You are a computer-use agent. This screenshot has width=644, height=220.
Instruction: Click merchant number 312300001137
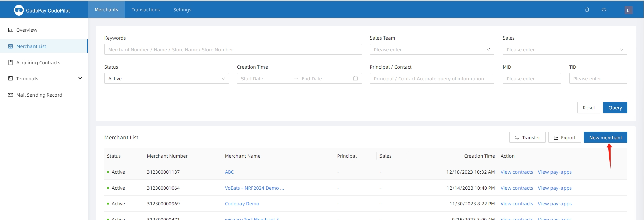[163, 172]
